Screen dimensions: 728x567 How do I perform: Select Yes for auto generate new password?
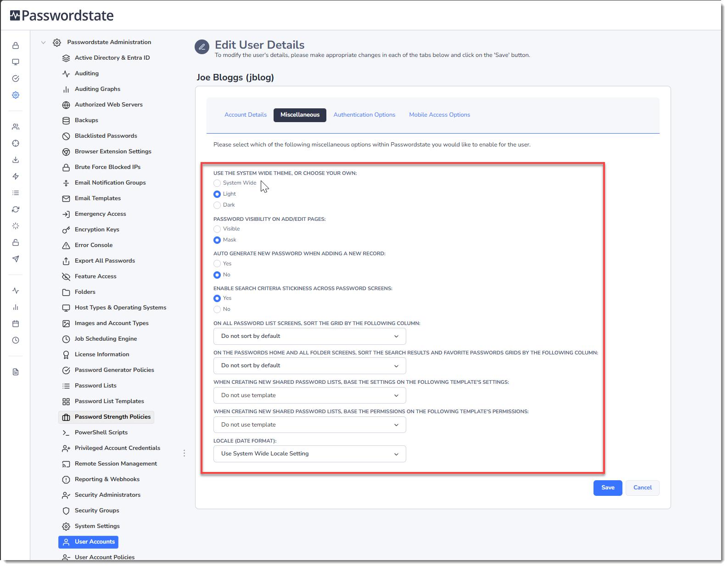[x=217, y=264]
